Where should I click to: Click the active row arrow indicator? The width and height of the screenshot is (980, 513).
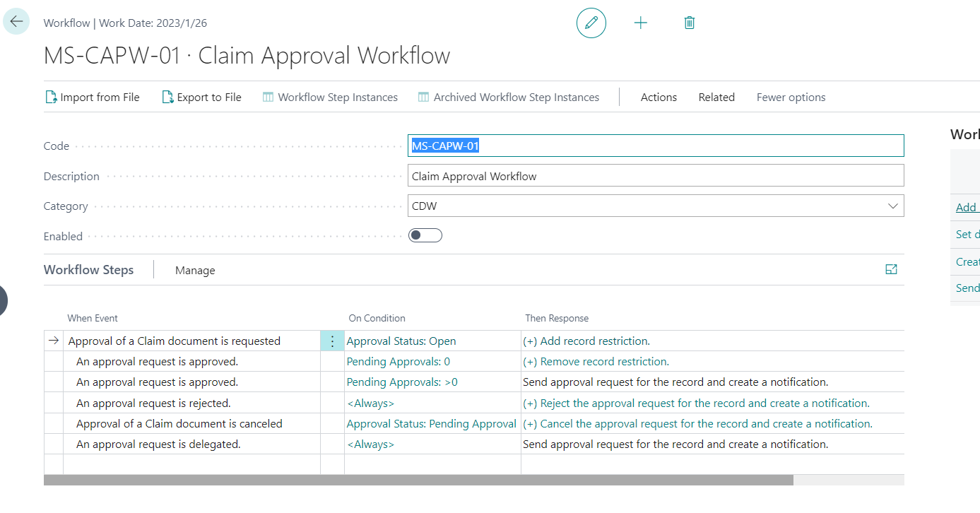click(x=54, y=340)
